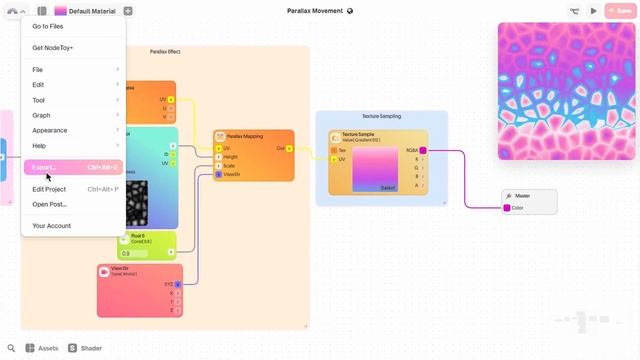Expand the Tool submenu

tap(73, 100)
